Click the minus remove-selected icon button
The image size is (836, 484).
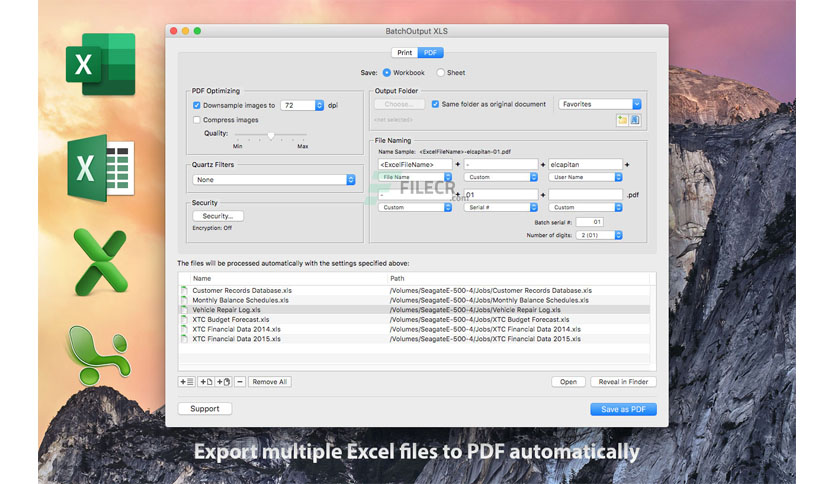[240, 382]
